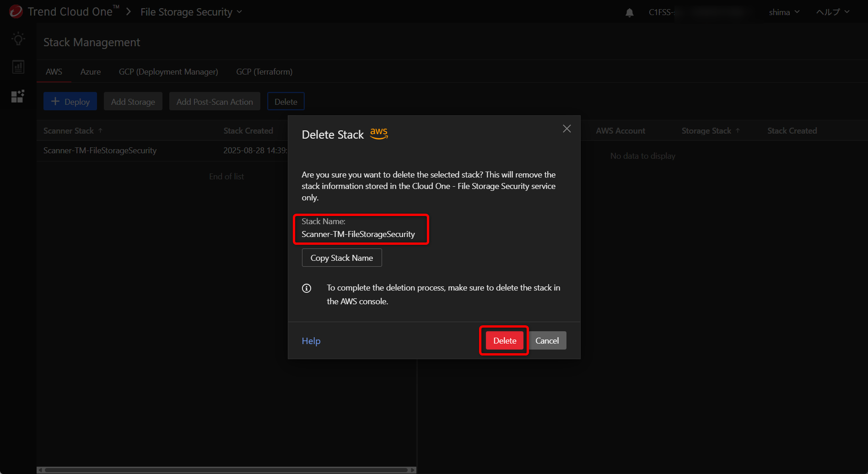868x474 pixels.
Task: Click the End of list text
Action: pyautogui.click(x=226, y=177)
